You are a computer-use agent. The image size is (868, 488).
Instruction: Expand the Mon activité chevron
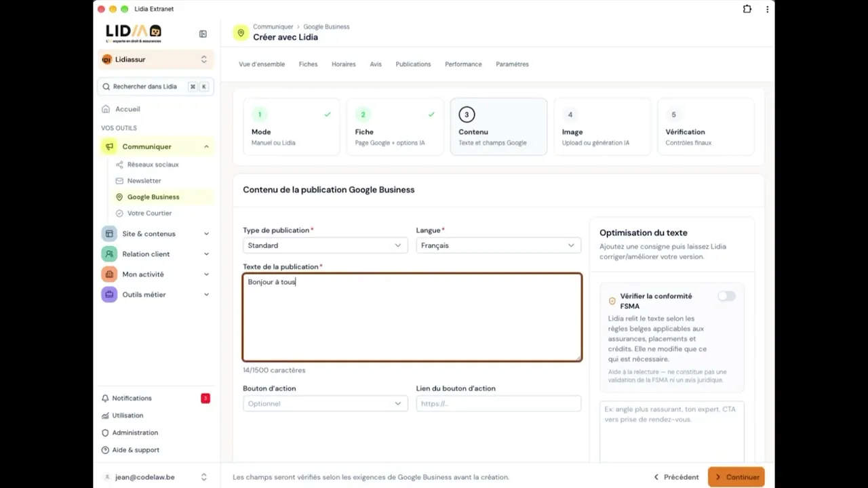pyautogui.click(x=206, y=274)
